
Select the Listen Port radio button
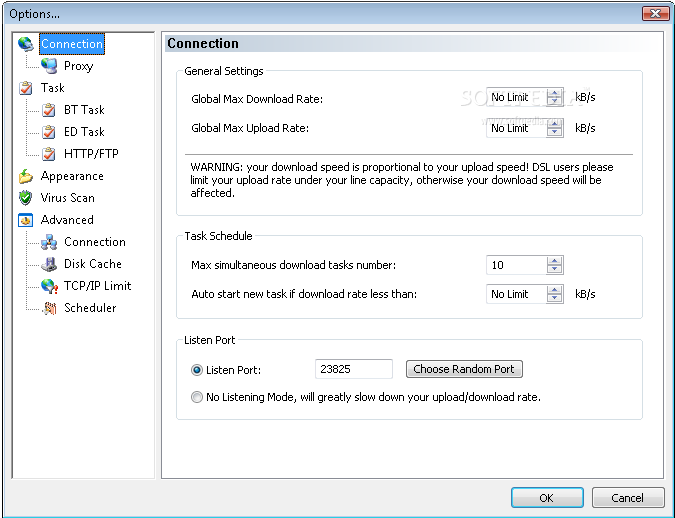(x=197, y=370)
